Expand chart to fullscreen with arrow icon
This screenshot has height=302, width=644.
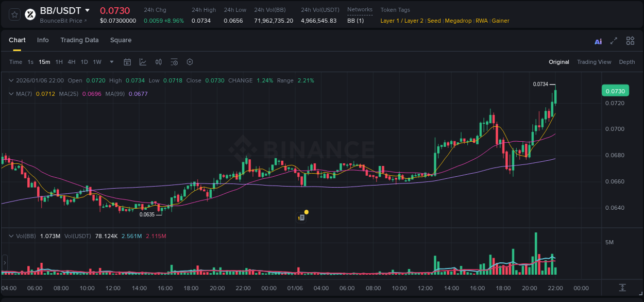pos(613,41)
